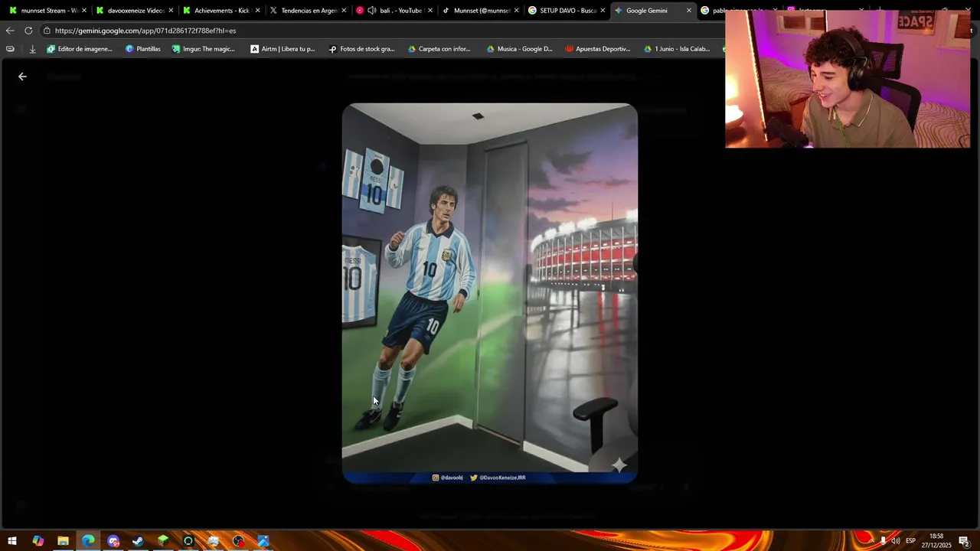Open the Windows Start menu
The height and width of the screenshot is (551, 980).
click(x=12, y=541)
